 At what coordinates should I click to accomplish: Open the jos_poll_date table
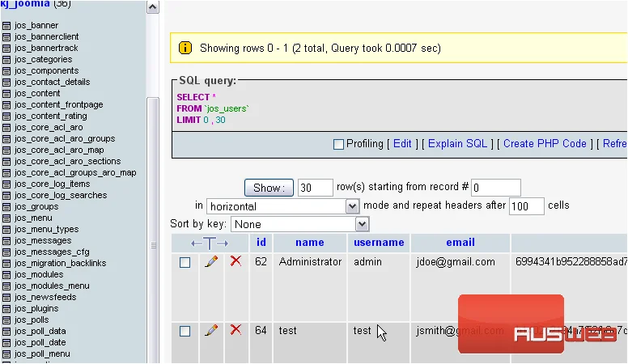click(40, 343)
